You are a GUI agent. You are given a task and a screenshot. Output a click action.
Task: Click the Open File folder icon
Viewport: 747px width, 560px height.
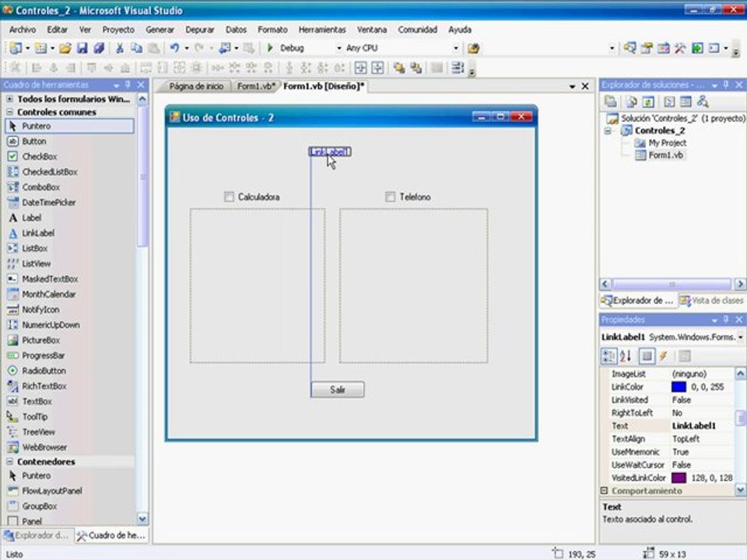pyautogui.click(x=65, y=48)
